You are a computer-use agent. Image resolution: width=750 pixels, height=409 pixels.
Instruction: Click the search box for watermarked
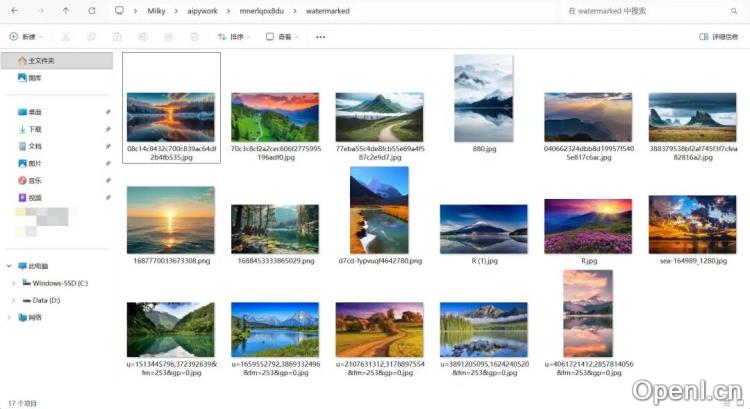point(640,11)
